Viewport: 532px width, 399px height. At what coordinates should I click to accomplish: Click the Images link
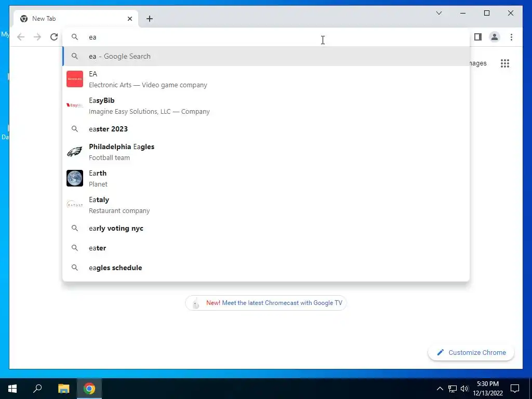478,63
